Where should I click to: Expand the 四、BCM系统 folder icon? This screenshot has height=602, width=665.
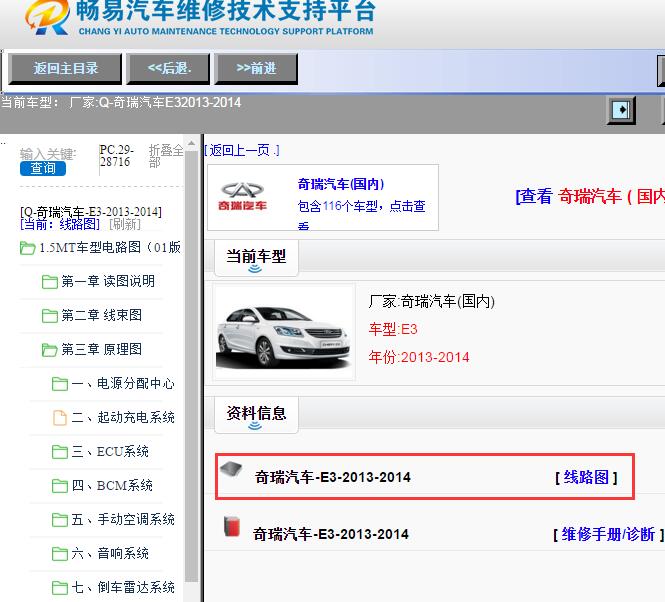[60, 486]
